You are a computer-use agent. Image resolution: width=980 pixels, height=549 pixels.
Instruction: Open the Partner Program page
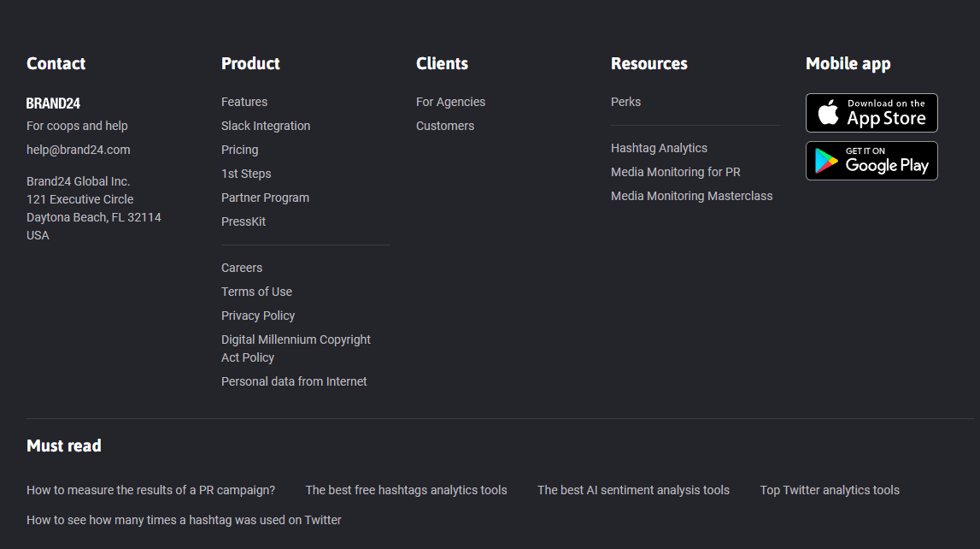click(265, 198)
